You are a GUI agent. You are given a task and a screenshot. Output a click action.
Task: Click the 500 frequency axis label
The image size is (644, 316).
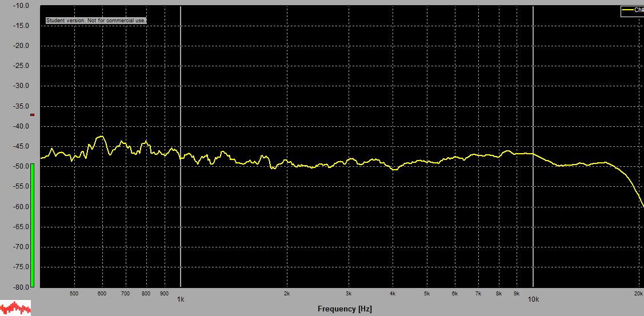(x=74, y=293)
